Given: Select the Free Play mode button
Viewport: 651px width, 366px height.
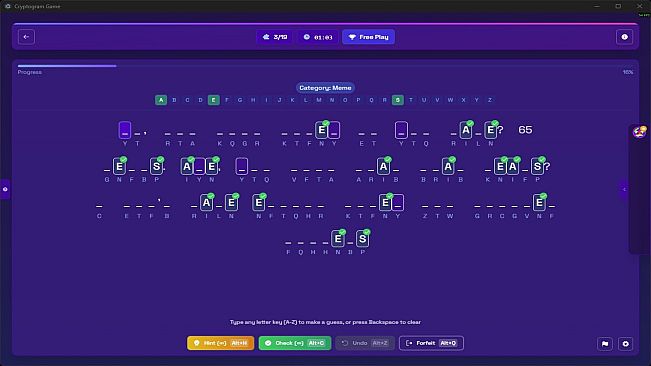Looking at the screenshot, I should 368,37.
